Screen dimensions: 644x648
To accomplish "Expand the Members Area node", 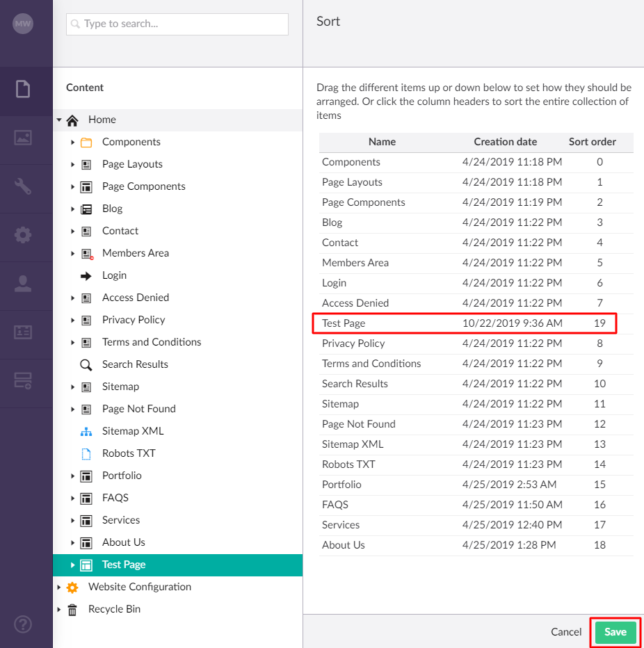I will click(x=73, y=253).
